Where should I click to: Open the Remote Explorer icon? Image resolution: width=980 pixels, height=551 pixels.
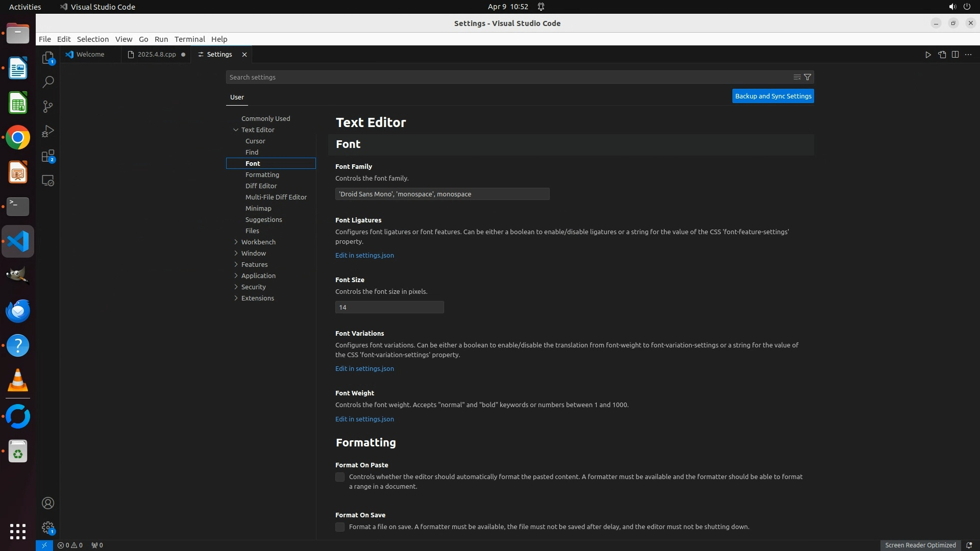[x=47, y=181]
